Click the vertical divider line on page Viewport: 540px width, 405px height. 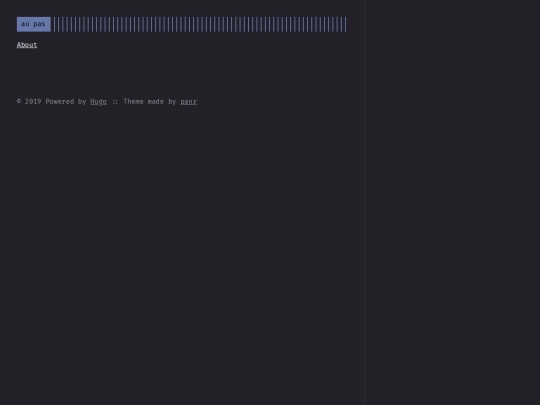365,202
